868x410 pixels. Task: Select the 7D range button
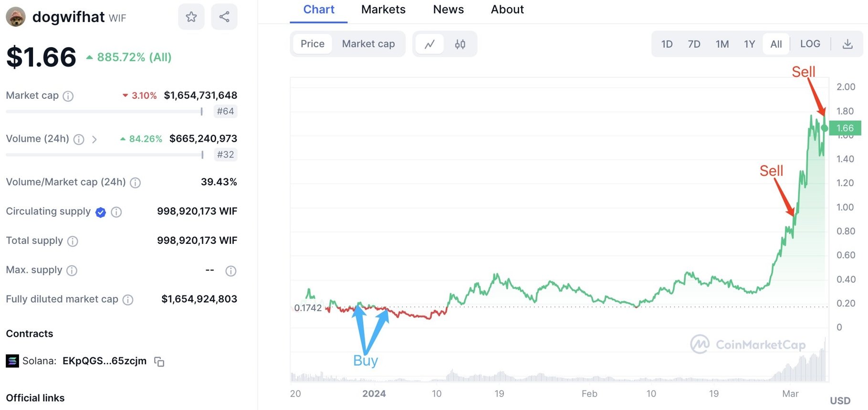694,44
